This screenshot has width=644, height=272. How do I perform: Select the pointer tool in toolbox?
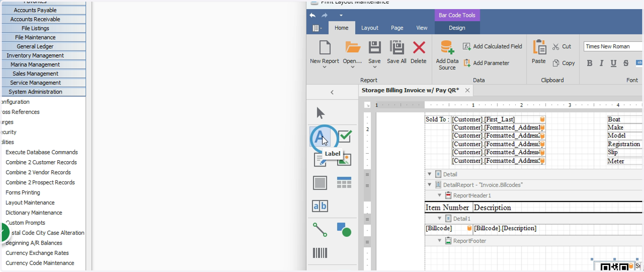tap(320, 113)
